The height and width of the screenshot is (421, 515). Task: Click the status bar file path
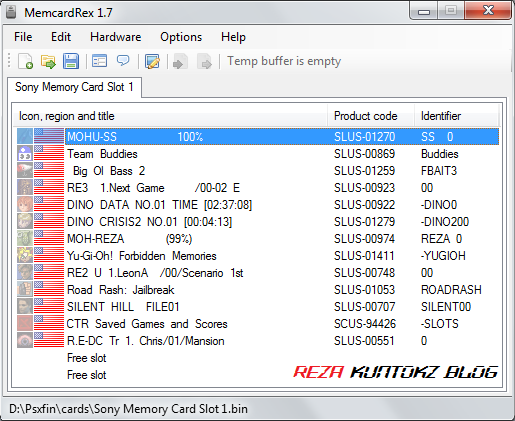click(x=128, y=409)
